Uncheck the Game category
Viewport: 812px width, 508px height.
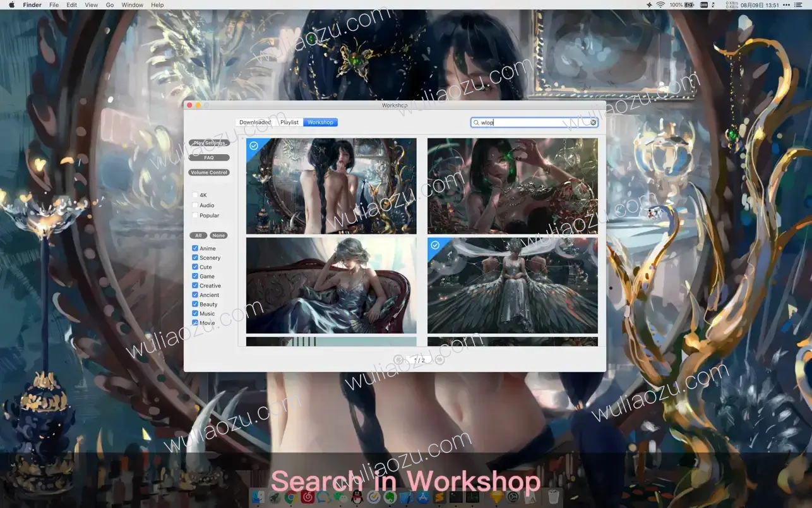[x=195, y=276]
